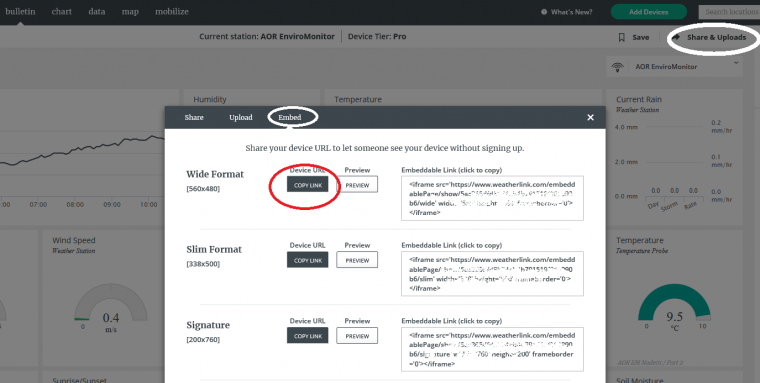Click the [200x760] size label
Viewport: 760px width, 383px height.
coord(203,340)
